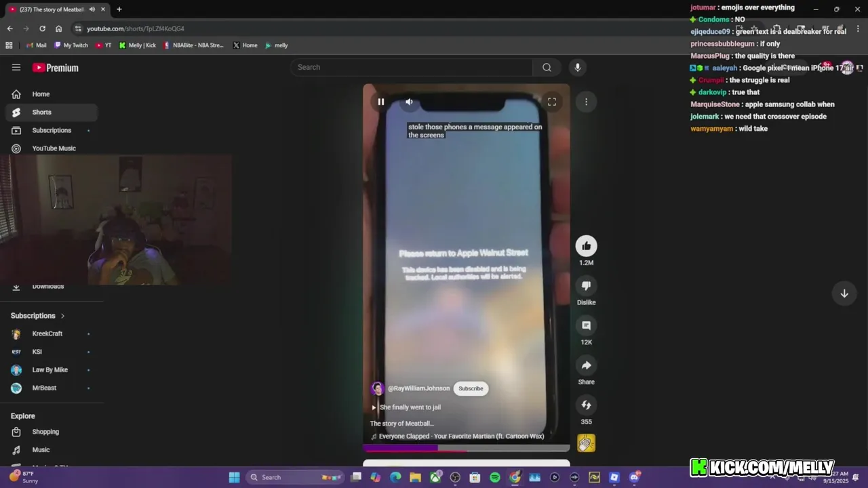Open the X Home bookmark
This screenshot has height=488, width=868.
[x=245, y=45]
